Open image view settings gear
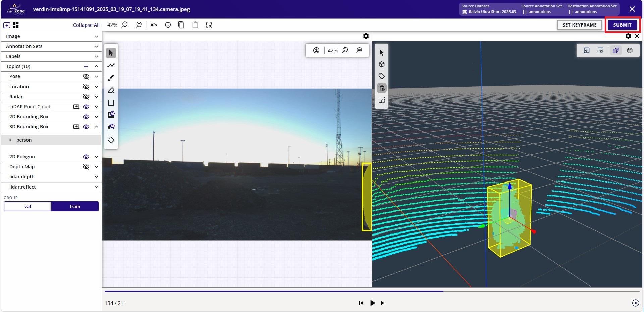Screen dimensions: 644x312 point(366,36)
